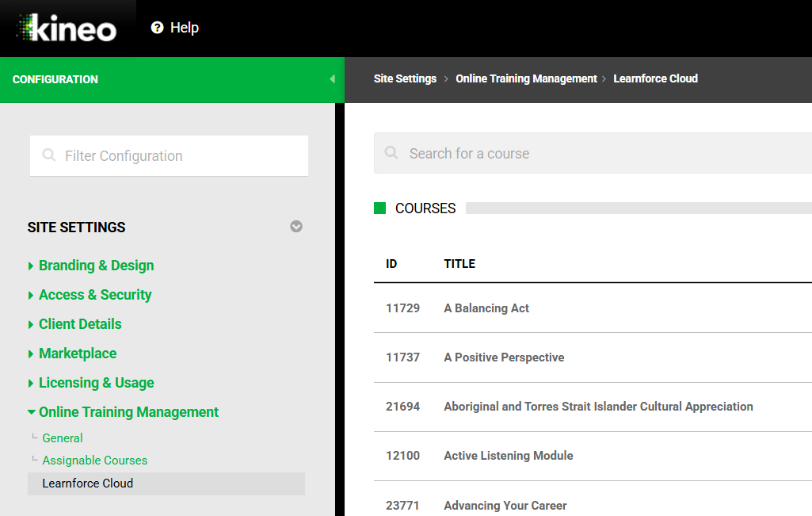Collapse Site Settings with the circle chevron
The width and height of the screenshot is (812, 516).
click(296, 227)
